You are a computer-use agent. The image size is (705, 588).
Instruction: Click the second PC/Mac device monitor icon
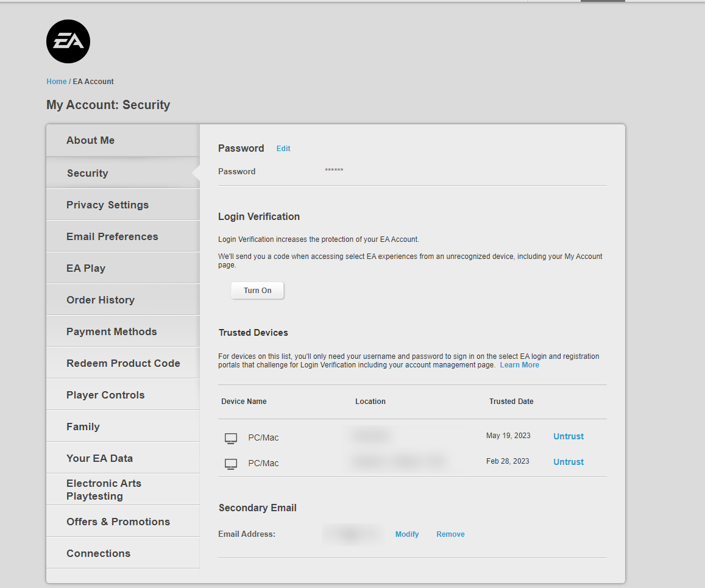point(231,464)
